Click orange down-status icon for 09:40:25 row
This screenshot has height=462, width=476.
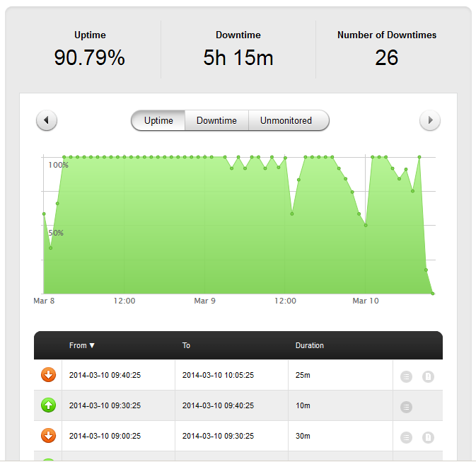pos(49,375)
